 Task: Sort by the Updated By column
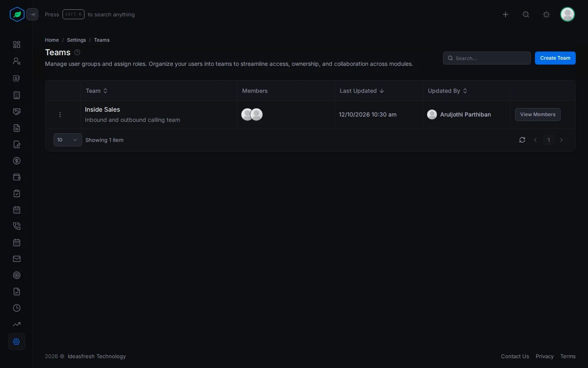[x=448, y=91]
